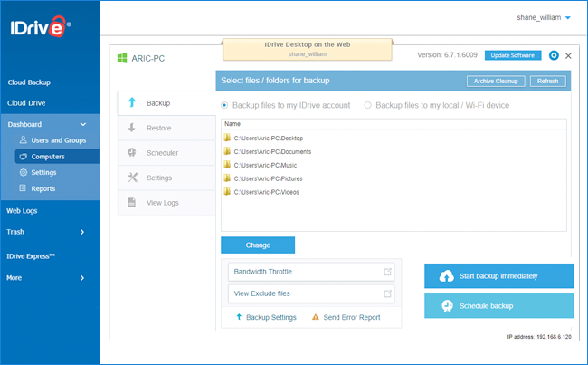This screenshot has height=365, width=588.
Task: Open the Backup Settings link
Action: tap(271, 317)
